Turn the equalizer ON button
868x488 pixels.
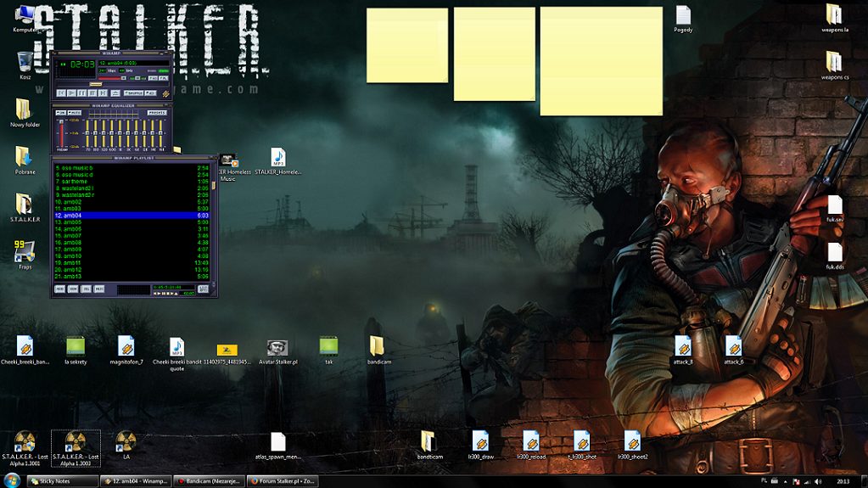point(61,113)
